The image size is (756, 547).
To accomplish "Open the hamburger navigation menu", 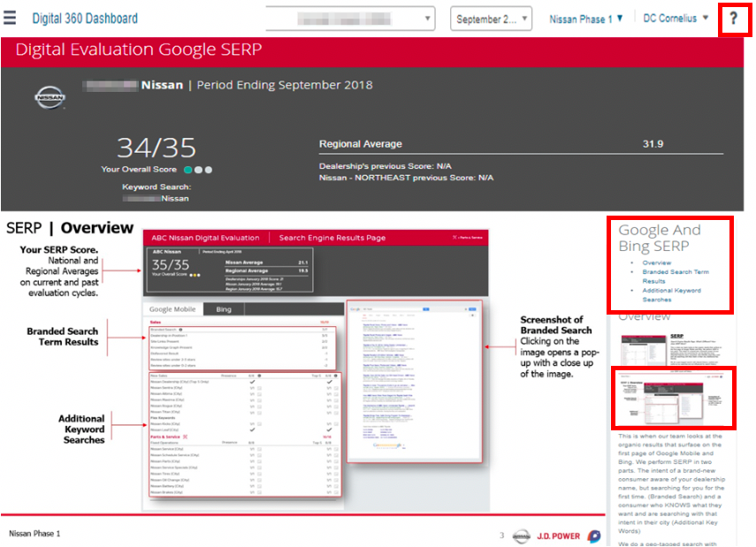I will pyautogui.click(x=10, y=18).
